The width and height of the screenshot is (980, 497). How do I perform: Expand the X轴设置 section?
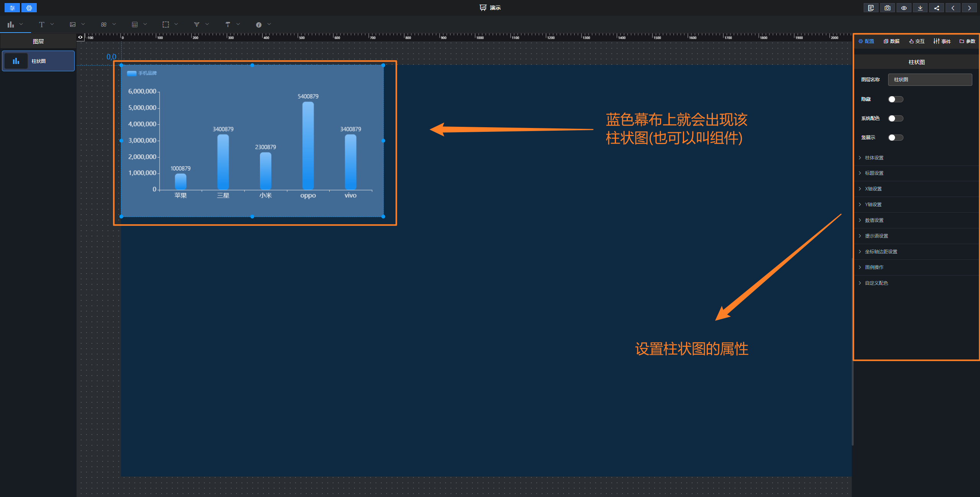873,189
